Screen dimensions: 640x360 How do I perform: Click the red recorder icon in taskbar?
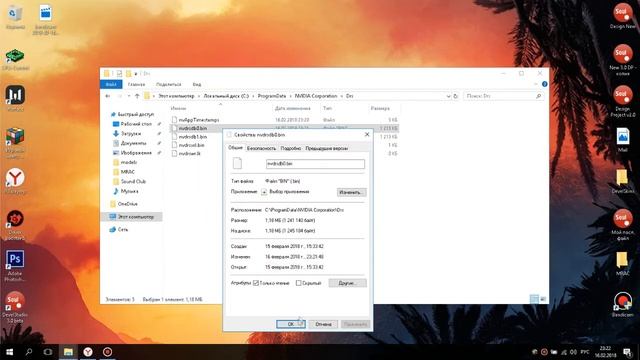click(107, 352)
